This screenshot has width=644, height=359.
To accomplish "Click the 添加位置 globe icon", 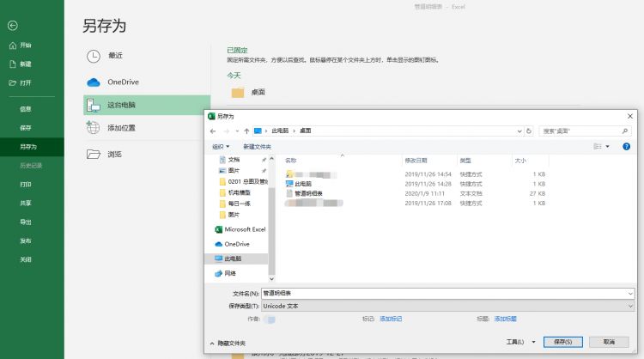I will pos(94,128).
